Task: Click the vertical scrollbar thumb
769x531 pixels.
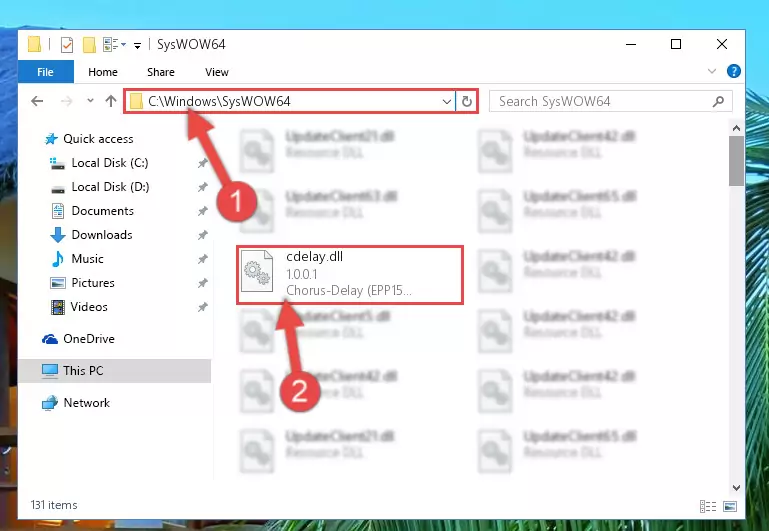Action: coord(736,161)
